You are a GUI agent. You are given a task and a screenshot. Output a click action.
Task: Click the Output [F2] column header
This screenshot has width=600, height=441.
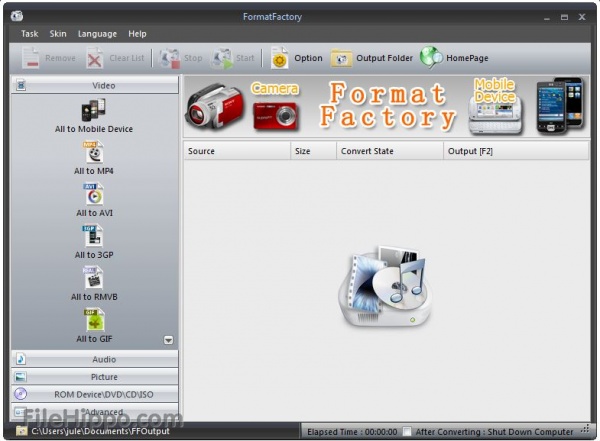click(x=516, y=151)
